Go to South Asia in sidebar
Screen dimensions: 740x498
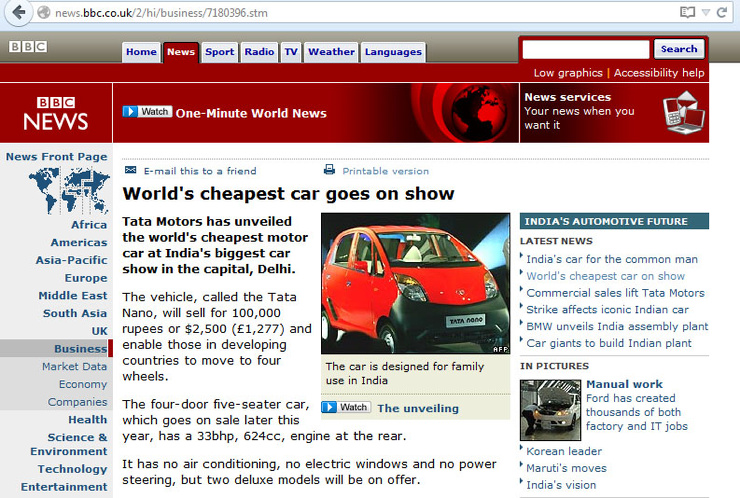coord(74,313)
